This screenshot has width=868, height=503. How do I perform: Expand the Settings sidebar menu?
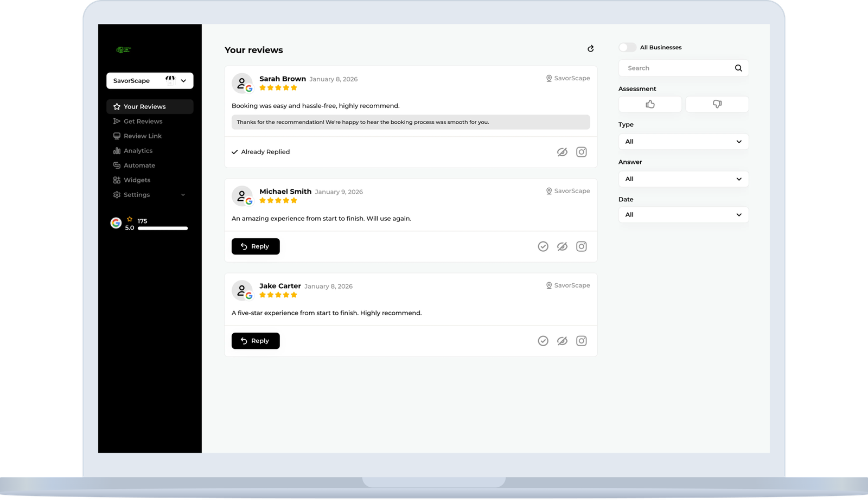149,195
